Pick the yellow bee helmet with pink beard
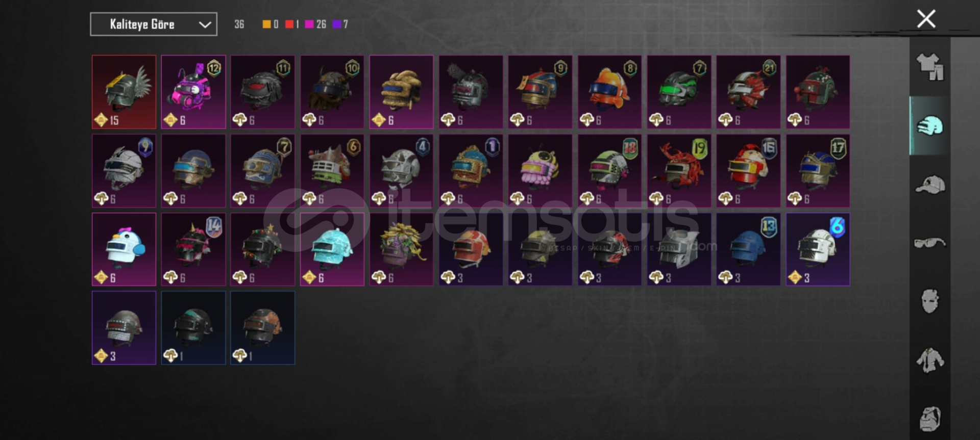Screen dimensions: 980x440 [x=540, y=171]
